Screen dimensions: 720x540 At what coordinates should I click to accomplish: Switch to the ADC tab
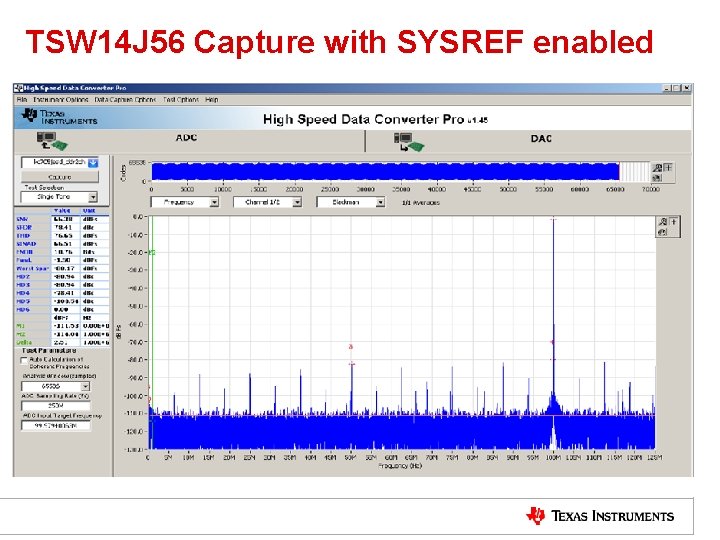click(186, 138)
